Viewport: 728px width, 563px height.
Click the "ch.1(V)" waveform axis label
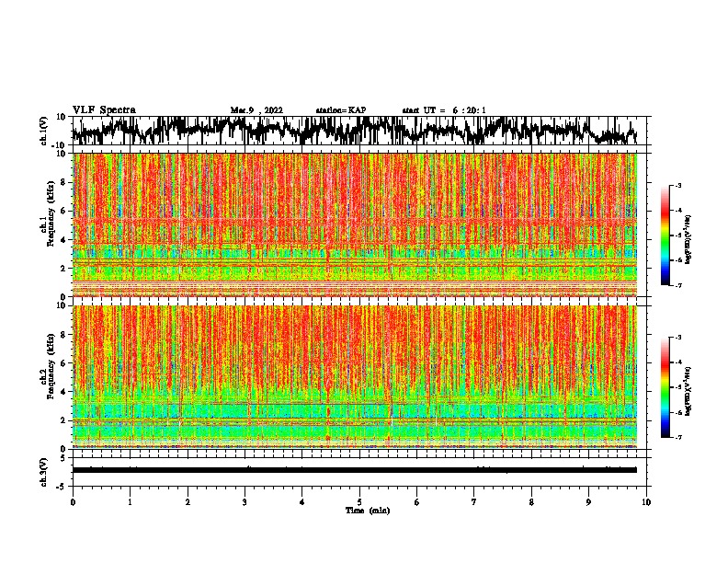[x=44, y=131]
